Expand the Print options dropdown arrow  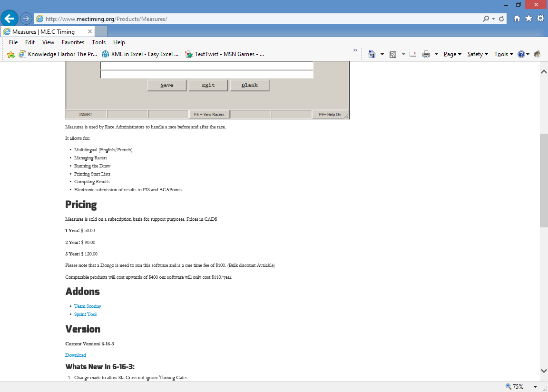436,54
